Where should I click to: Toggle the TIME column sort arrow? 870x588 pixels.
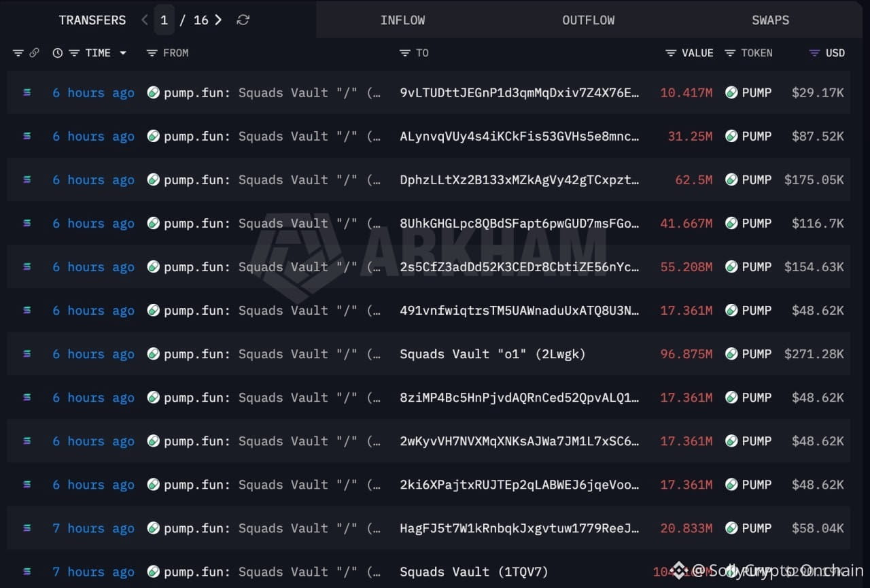pyautogui.click(x=123, y=53)
